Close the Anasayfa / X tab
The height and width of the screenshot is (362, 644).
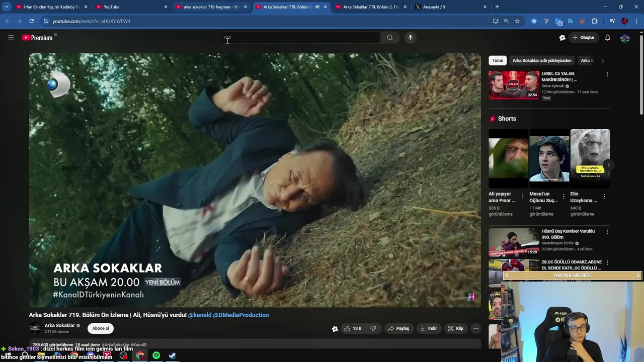point(485,7)
